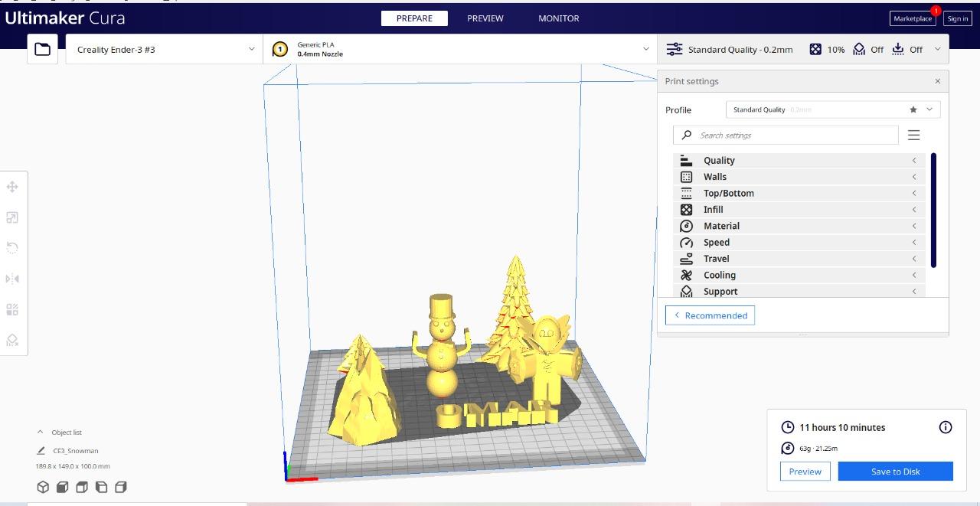
Task: Click the print settings sliders icon
Action: coord(674,49)
